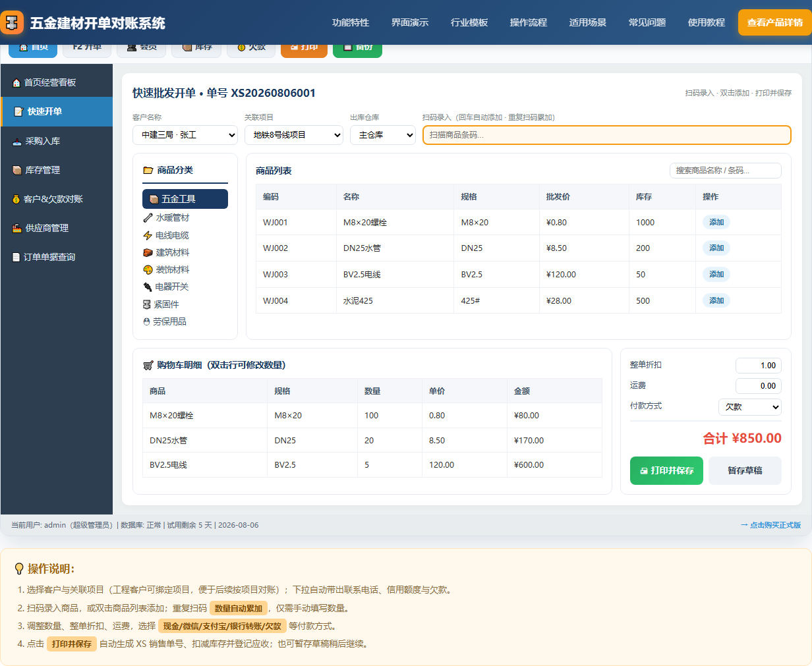This screenshot has width=812, height=666.
Task: Open the 关联项目 dropdown showing 地铁8号线项目
Action: pos(294,135)
